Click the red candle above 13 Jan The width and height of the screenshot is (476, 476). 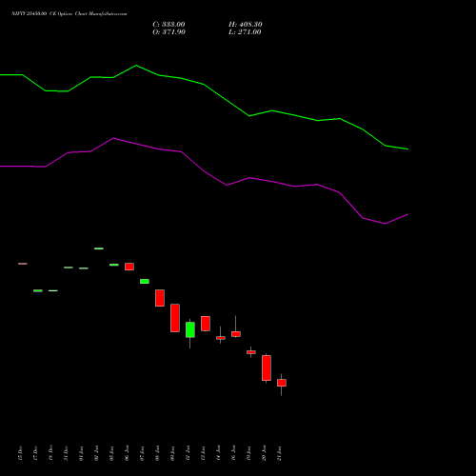click(x=206, y=324)
